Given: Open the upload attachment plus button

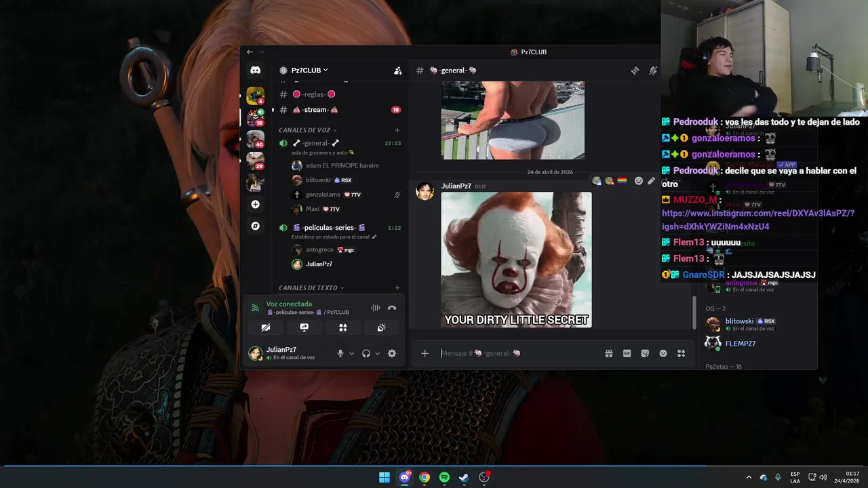Looking at the screenshot, I should pyautogui.click(x=425, y=353).
